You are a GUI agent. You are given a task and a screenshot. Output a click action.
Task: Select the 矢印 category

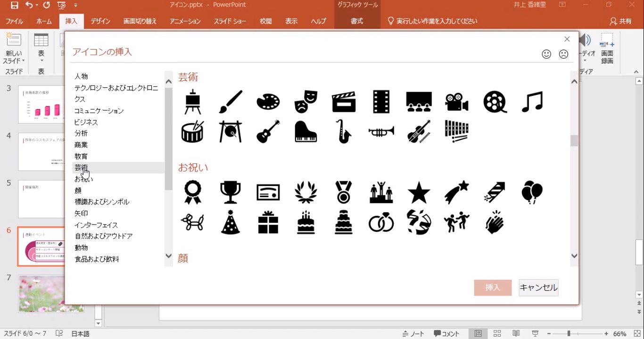(81, 213)
